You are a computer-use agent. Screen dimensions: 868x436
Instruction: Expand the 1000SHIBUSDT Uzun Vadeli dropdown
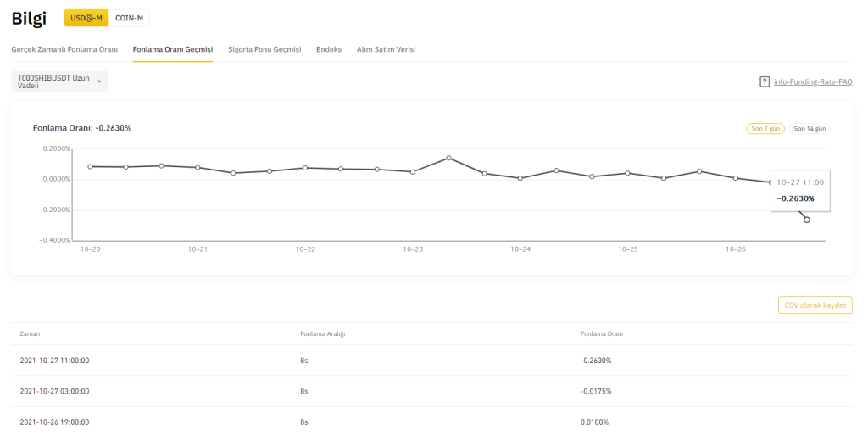click(x=59, y=81)
